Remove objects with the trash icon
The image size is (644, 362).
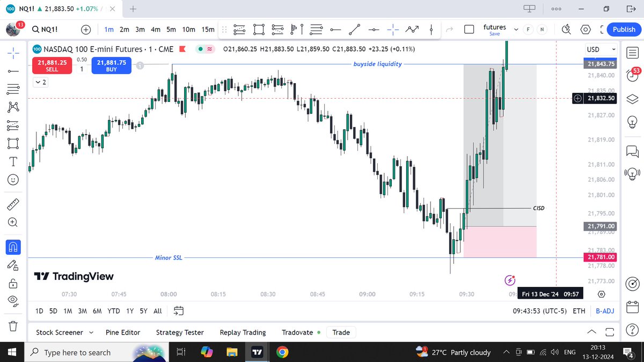click(x=14, y=325)
